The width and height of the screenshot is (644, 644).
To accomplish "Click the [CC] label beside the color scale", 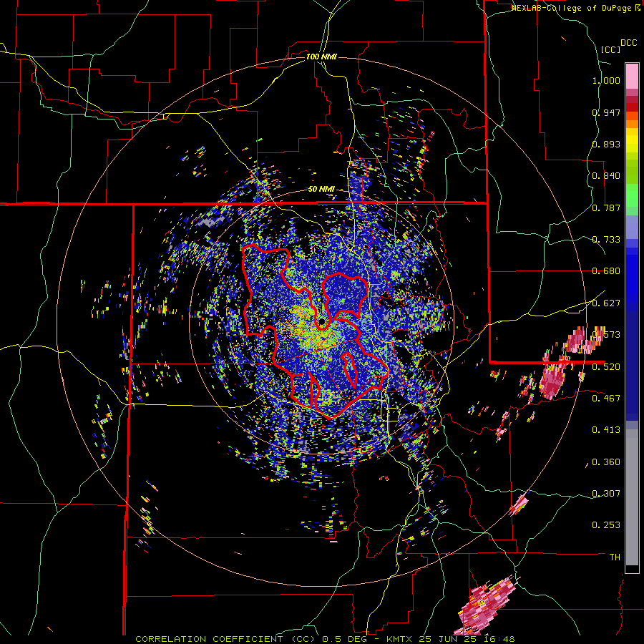I will 610,49.
